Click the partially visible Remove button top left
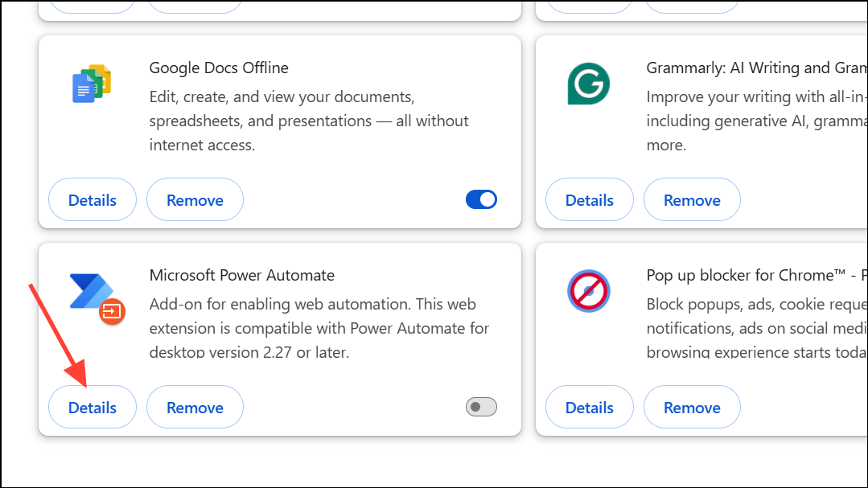Viewport: 868px width, 488px height. [x=195, y=4]
